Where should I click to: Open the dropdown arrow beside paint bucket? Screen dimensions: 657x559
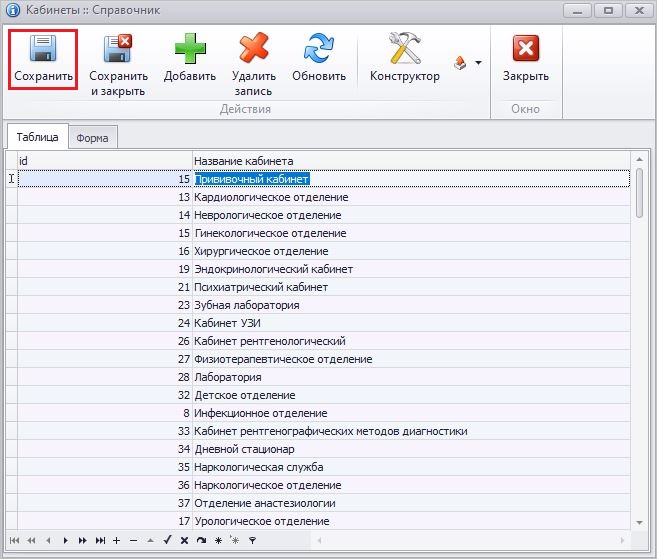pyautogui.click(x=478, y=63)
